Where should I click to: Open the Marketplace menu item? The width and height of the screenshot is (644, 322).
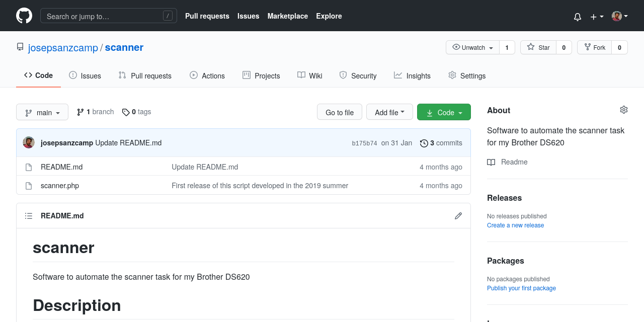(287, 16)
